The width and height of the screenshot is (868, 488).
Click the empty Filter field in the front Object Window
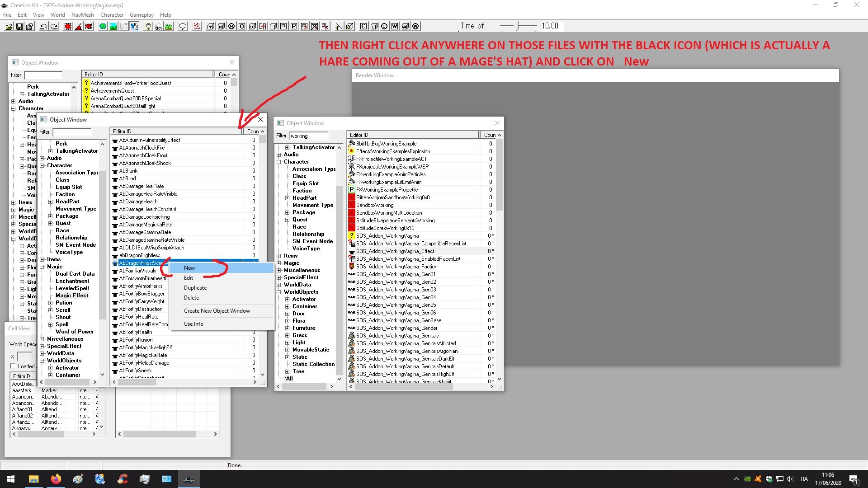click(x=72, y=132)
